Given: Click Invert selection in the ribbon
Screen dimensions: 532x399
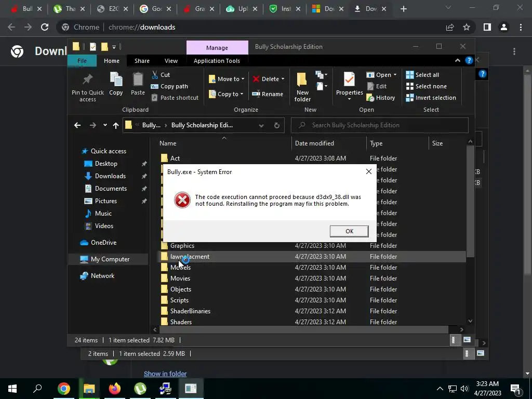Looking at the screenshot, I should tap(431, 98).
